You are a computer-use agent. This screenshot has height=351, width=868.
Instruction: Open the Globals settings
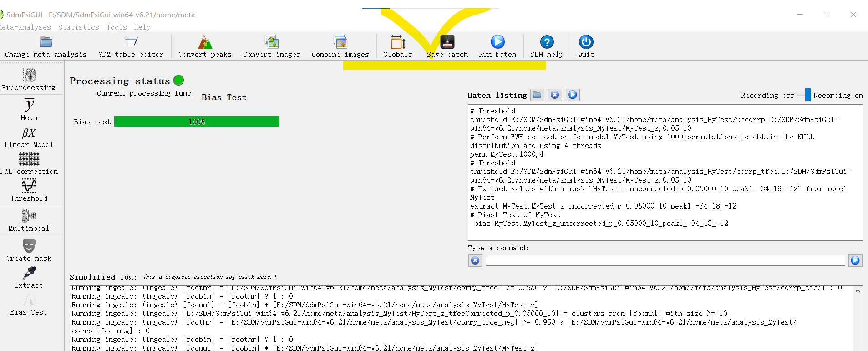pos(397,47)
